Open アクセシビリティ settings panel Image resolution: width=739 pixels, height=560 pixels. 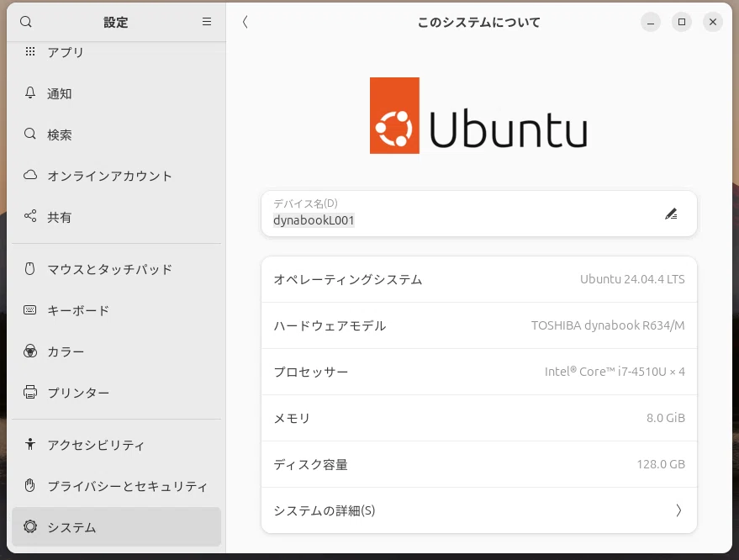[116, 445]
